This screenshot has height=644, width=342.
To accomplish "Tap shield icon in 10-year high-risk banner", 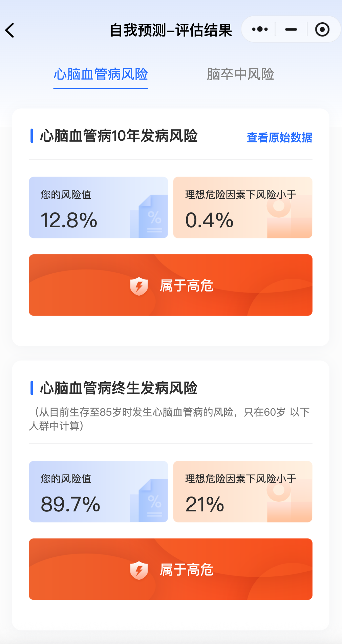I will [x=139, y=286].
